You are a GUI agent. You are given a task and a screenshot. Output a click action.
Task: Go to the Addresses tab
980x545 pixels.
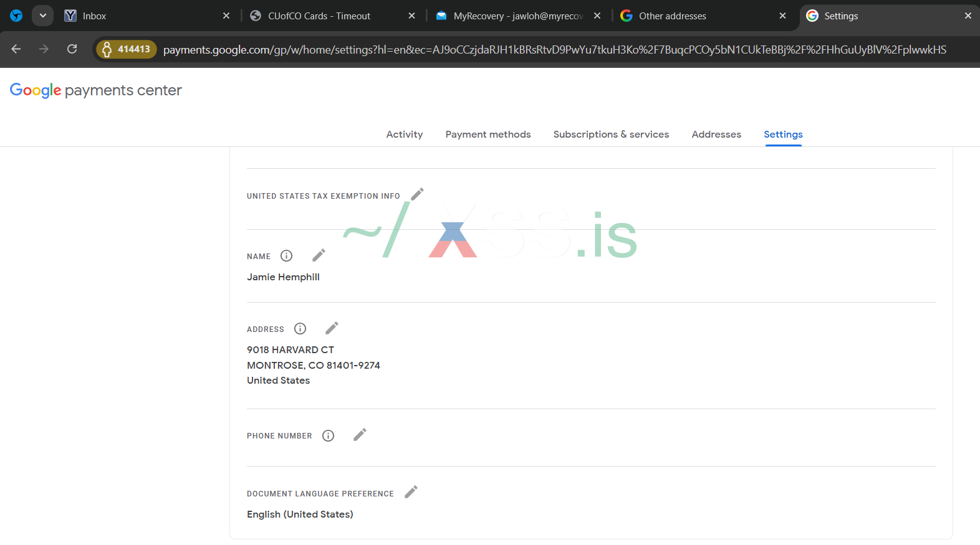coord(716,135)
